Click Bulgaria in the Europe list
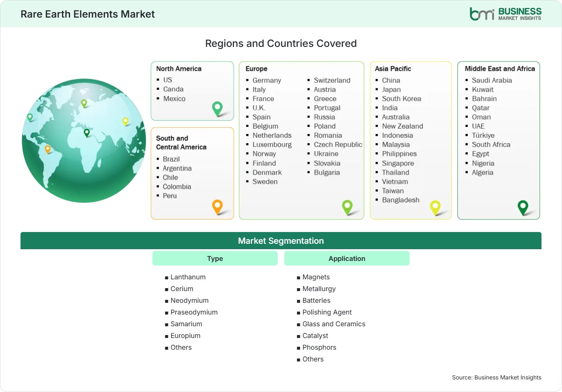562x392 pixels. point(327,173)
